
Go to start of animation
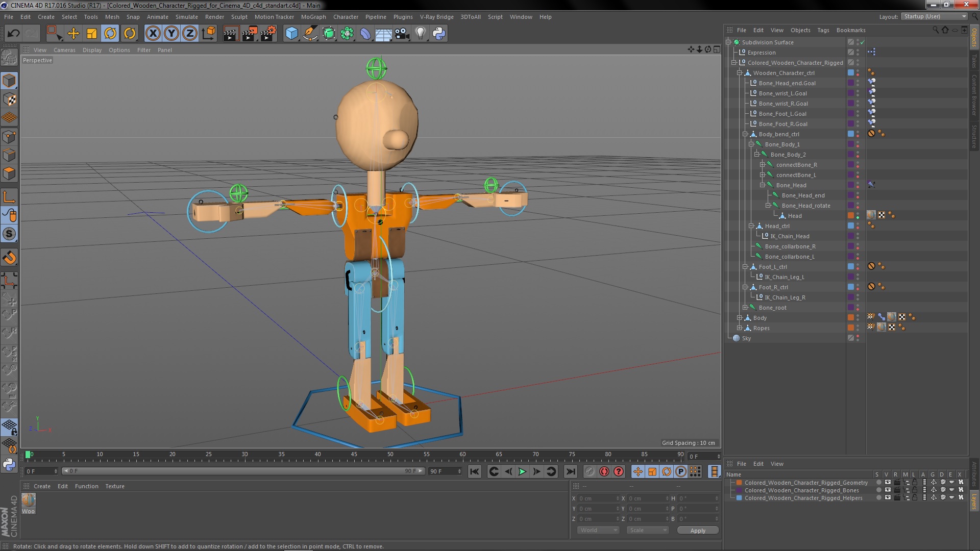tap(474, 472)
